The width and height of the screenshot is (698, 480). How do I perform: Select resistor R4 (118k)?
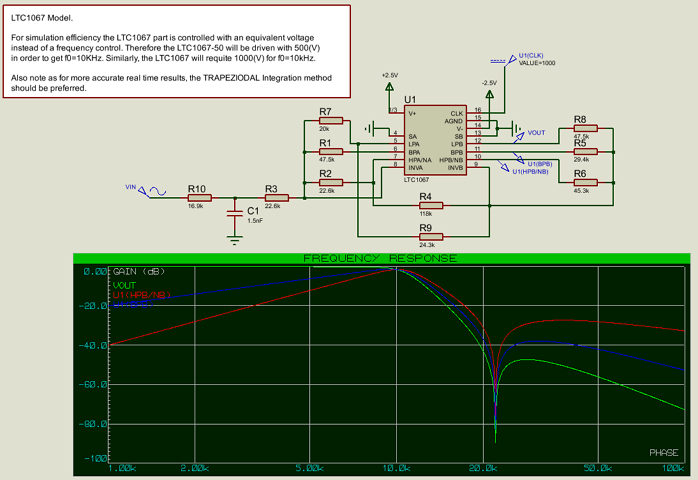[425, 205]
